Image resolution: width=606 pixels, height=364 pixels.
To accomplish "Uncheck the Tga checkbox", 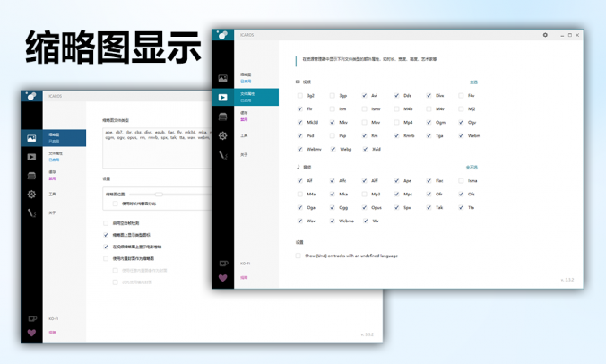I will point(429,135).
